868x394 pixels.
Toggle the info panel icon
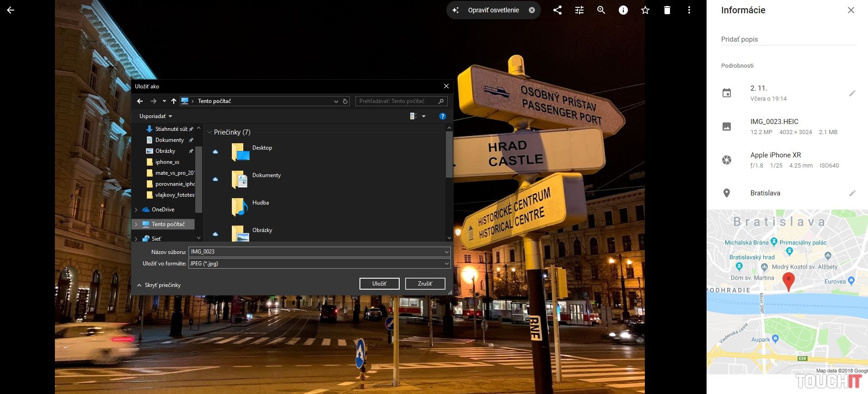coord(623,10)
